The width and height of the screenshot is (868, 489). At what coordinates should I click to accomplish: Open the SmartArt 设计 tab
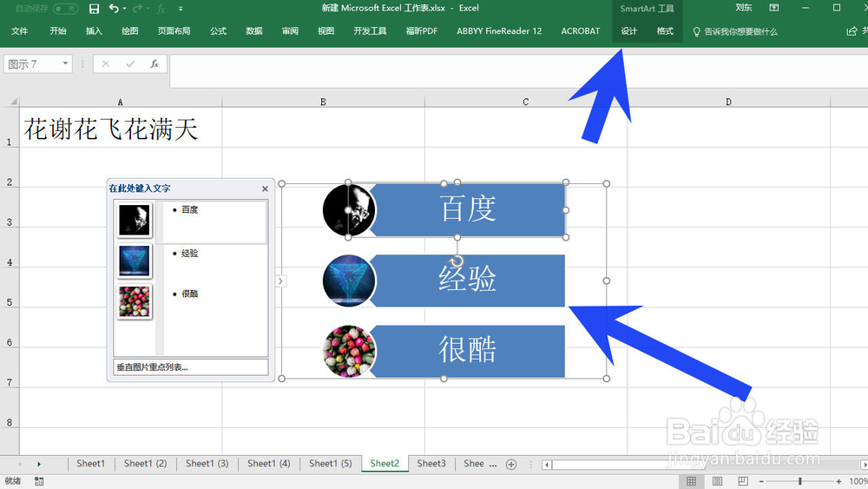click(628, 31)
